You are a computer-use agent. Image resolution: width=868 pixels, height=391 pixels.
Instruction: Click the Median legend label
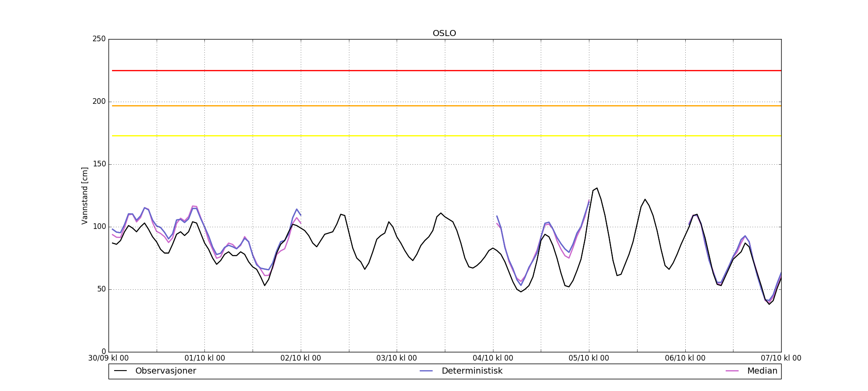point(762,371)
